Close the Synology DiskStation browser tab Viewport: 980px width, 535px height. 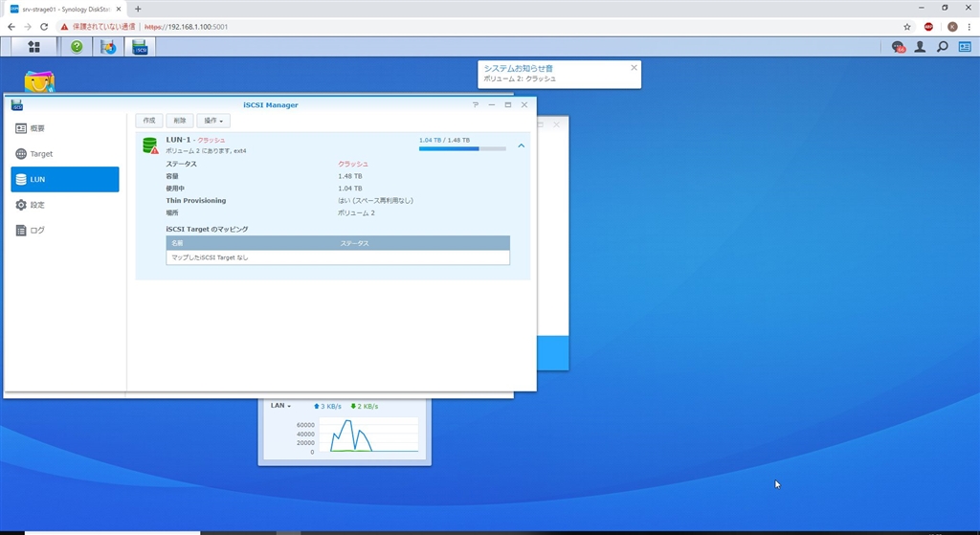point(119,9)
